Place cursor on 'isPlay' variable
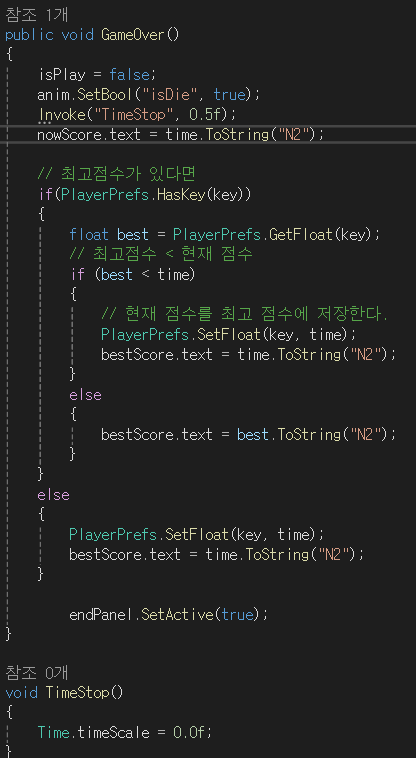The image size is (416, 758). (x=62, y=75)
